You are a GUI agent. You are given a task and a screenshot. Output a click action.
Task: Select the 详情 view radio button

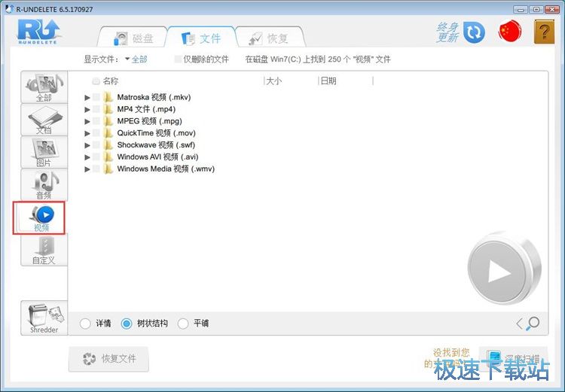click(85, 324)
